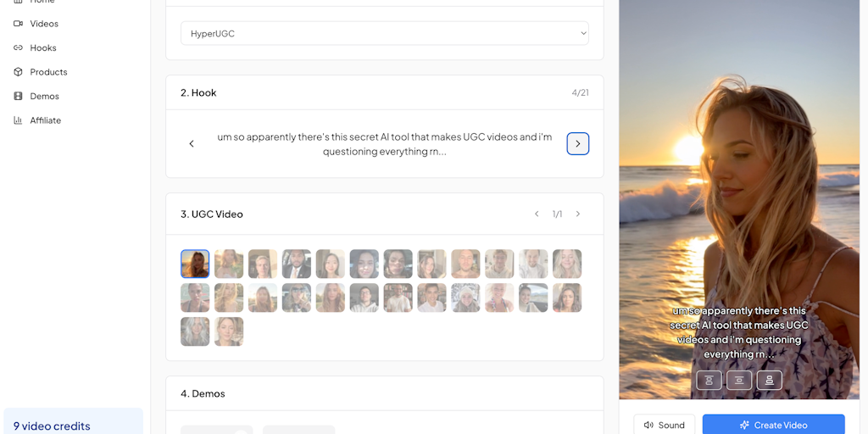Click the 4. Demos section heading
The height and width of the screenshot is (434, 868).
[x=203, y=393]
